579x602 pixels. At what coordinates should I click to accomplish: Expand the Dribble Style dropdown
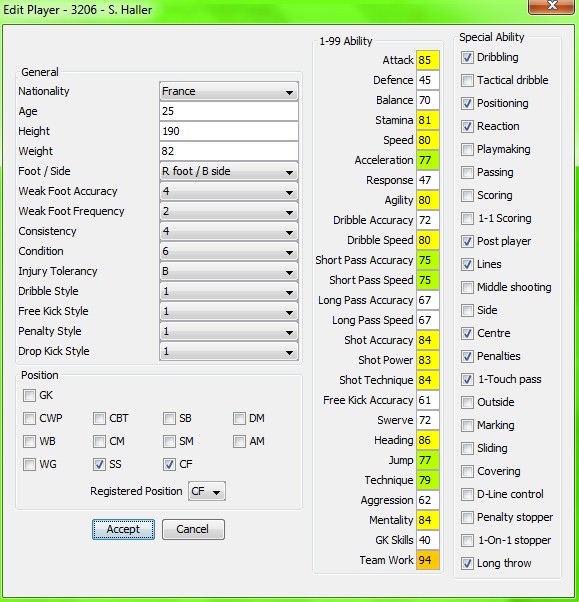pos(229,291)
